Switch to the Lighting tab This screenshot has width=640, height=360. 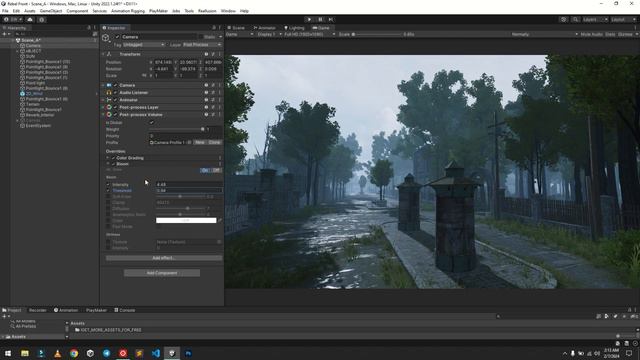[294, 28]
